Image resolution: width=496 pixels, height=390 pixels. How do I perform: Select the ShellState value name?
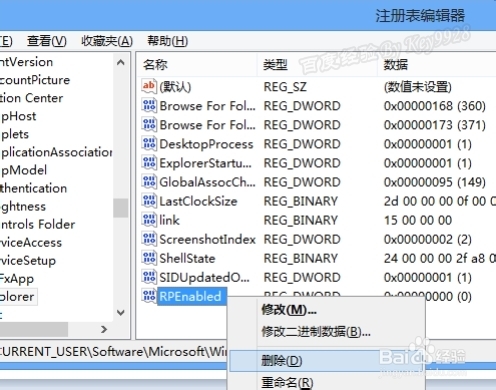(187, 258)
